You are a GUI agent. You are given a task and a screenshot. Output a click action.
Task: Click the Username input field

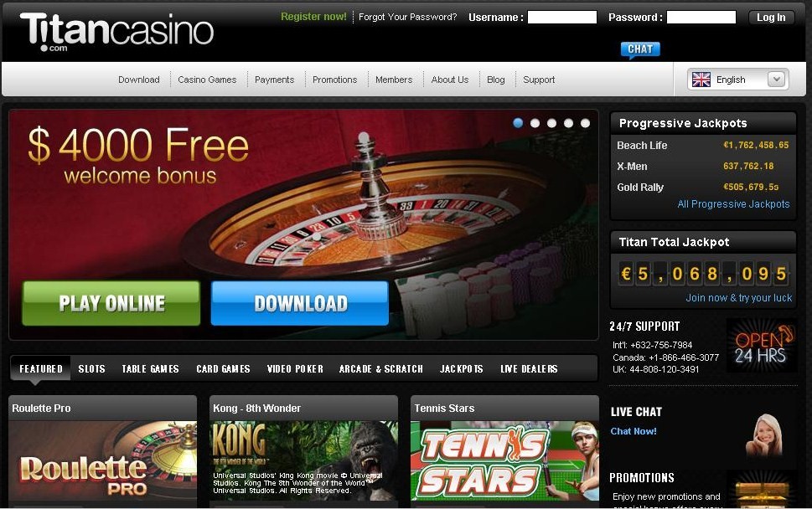coord(562,17)
